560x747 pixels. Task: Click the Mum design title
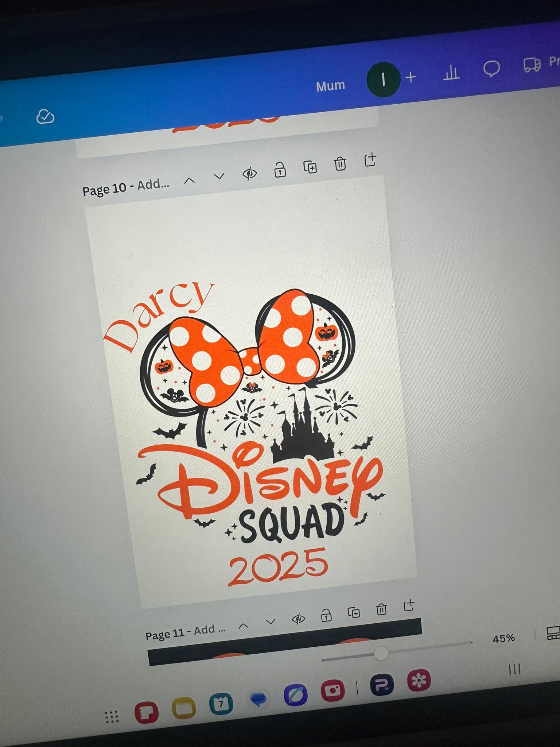click(x=330, y=86)
